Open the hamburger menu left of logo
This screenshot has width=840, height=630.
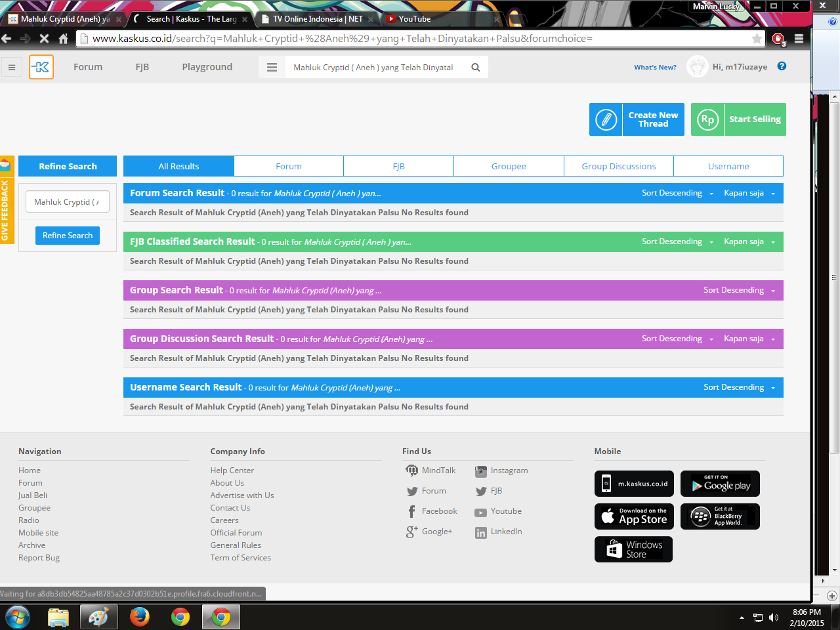click(x=12, y=67)
